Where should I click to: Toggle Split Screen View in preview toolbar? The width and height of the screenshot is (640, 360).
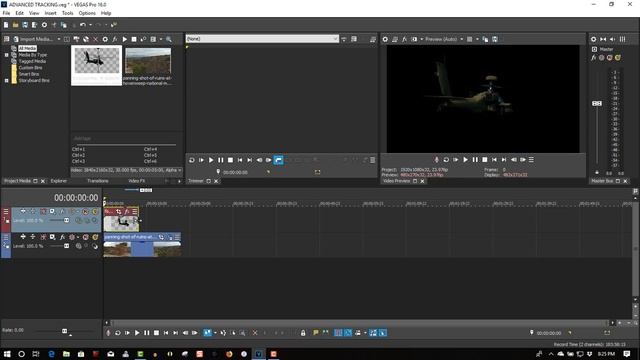(x=414, y=39)
